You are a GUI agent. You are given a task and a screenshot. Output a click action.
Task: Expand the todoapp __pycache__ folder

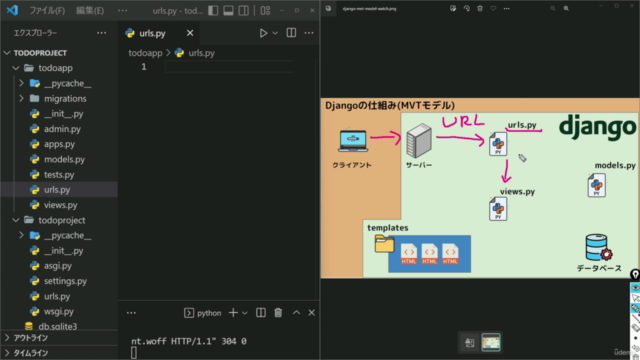(x=22, y=83)
